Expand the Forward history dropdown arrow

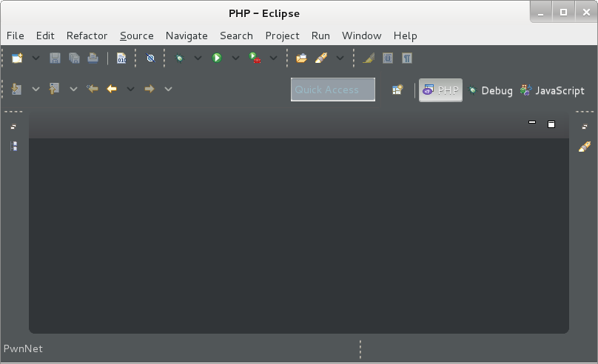(168, 90)
